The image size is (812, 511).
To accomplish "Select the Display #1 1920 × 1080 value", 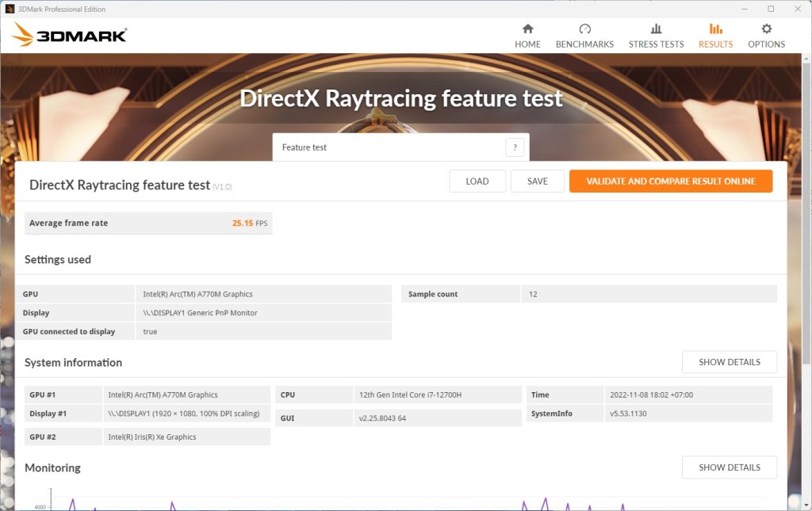I will click(x=184, y=414).
